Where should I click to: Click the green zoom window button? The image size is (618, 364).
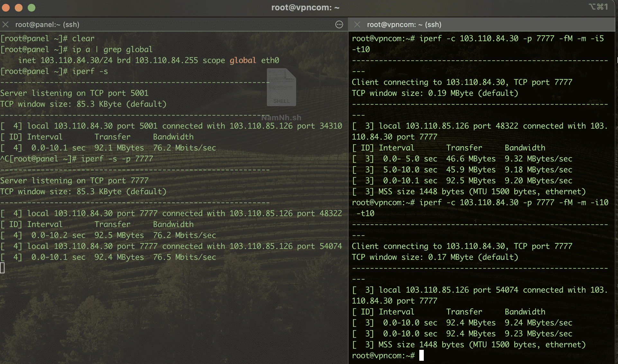pyautogui.click(x=32, y=7)
